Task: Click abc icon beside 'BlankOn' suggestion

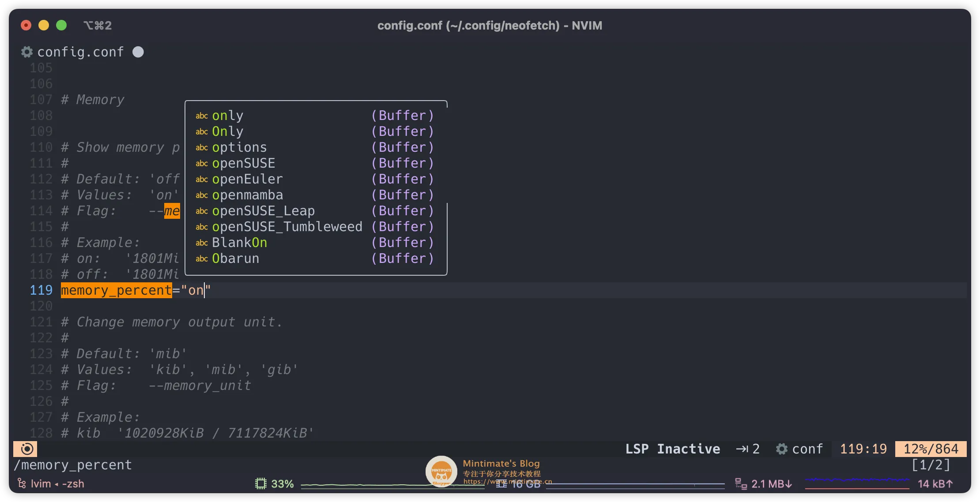Action: tap(202, 243)
